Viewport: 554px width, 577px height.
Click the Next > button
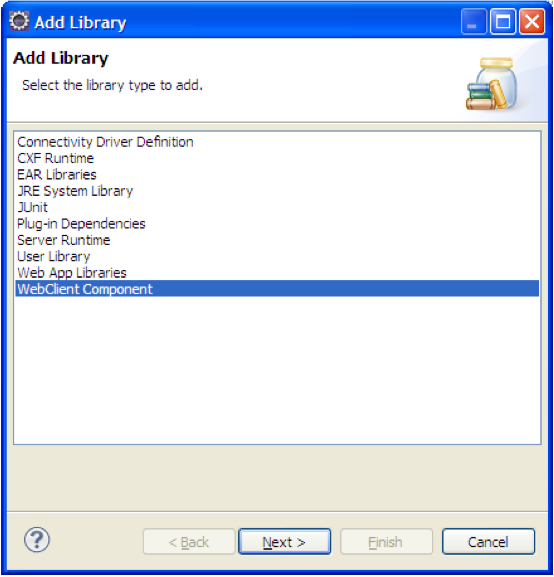tap(284, 542)
